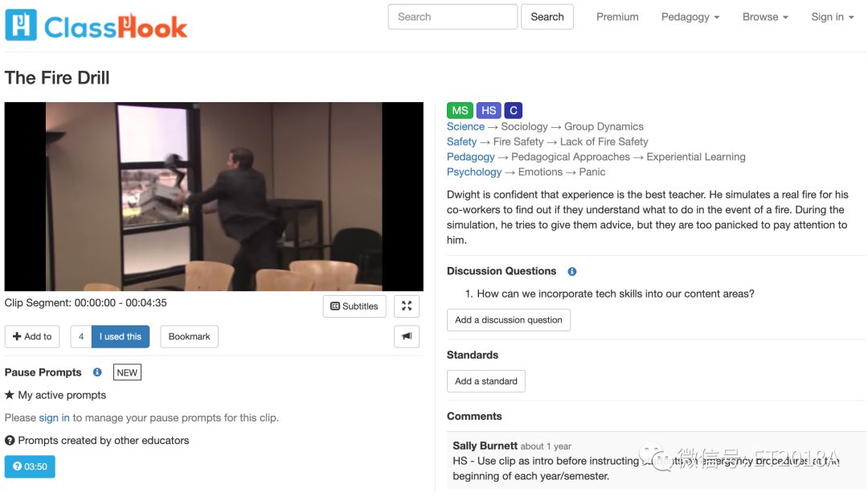
Task: Click the tech skills discussion question text
Action: click(616, 294)
